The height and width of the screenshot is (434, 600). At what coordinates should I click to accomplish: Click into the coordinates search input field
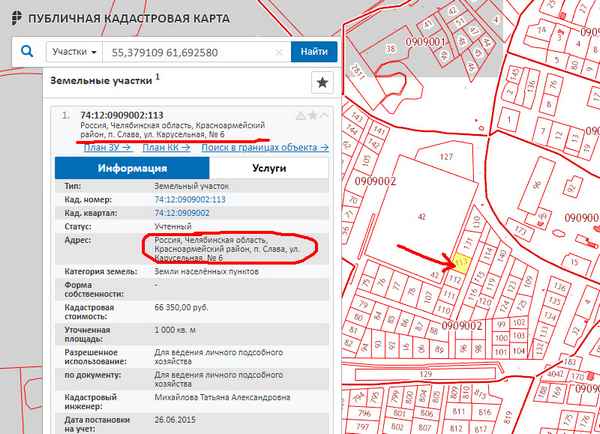190,51
